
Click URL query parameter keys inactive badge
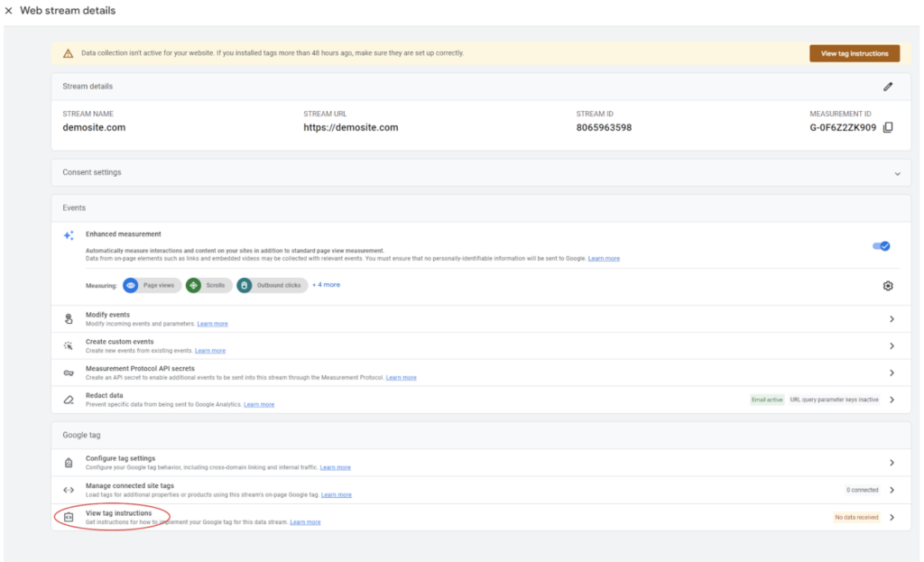(834, 400)
